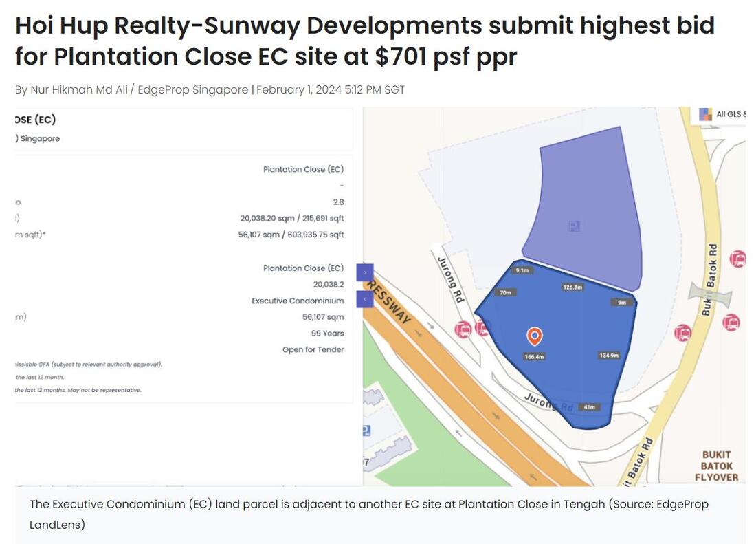Click the right-arrow expand panel button

(x=364, y=272)
